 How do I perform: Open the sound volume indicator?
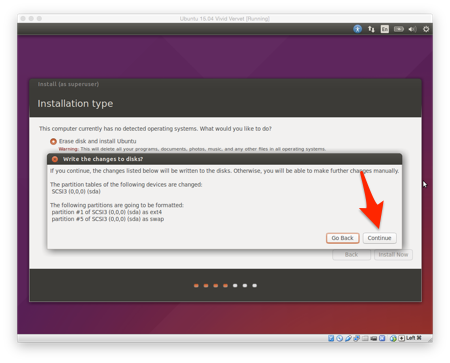coord(412,29)
